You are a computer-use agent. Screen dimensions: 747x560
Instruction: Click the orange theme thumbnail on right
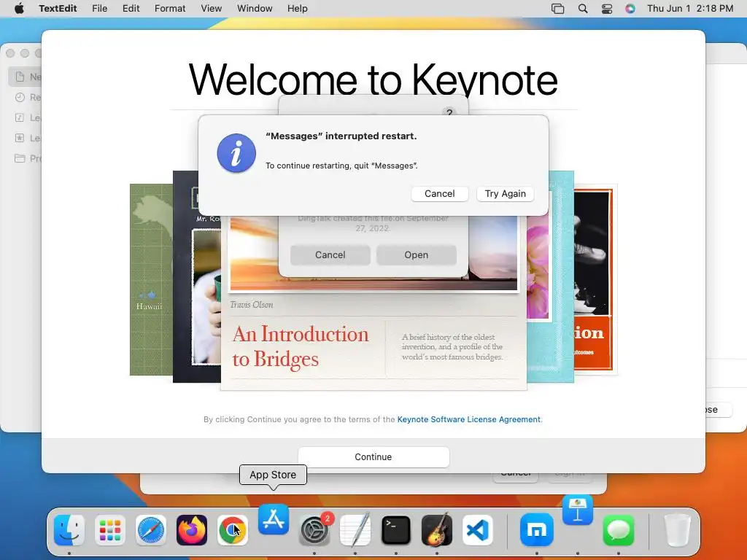pos(595,280)
